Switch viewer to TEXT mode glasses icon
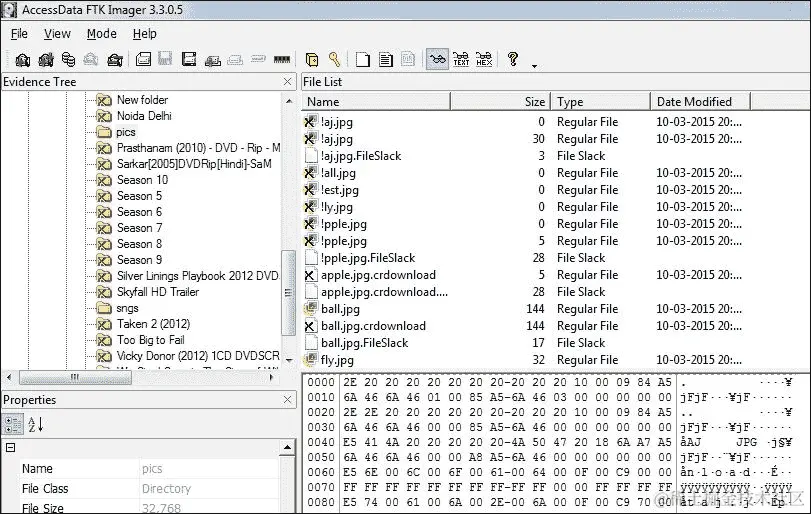 461,59
